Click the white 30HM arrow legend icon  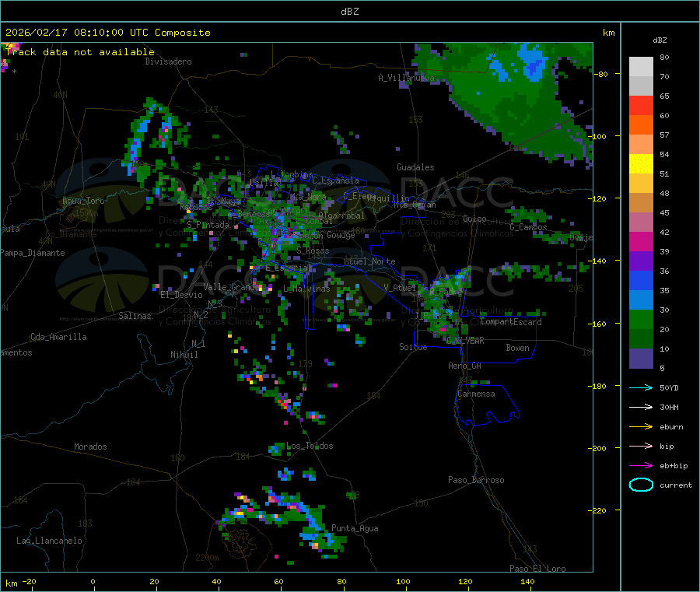coord(641,407)
